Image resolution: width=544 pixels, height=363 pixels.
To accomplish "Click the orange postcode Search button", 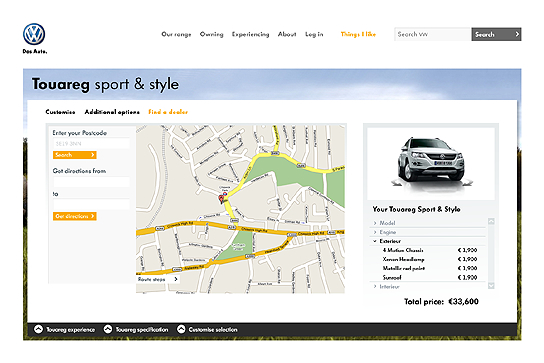I will pyautogui.click(x=75, y=155).
